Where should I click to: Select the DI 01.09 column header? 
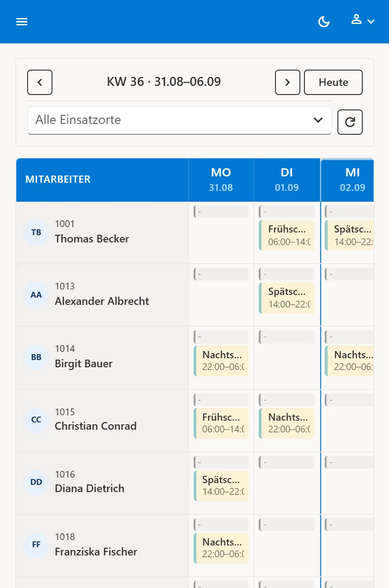(287, 180)
